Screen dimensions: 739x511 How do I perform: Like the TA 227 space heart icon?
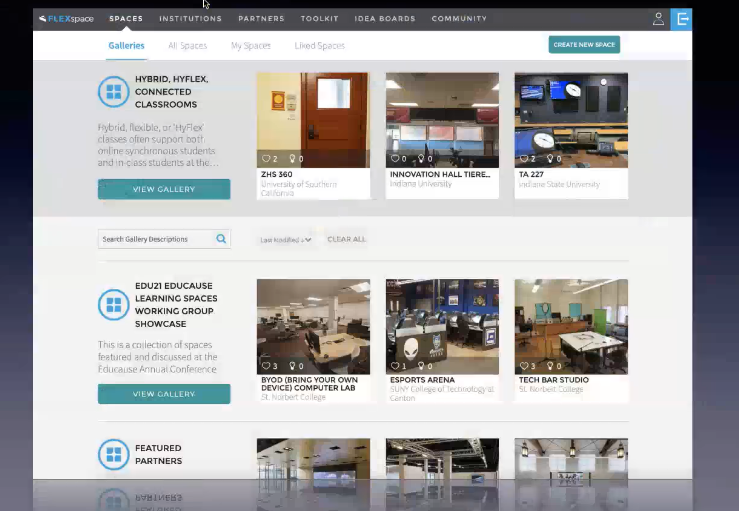click(x=524, y=159)
